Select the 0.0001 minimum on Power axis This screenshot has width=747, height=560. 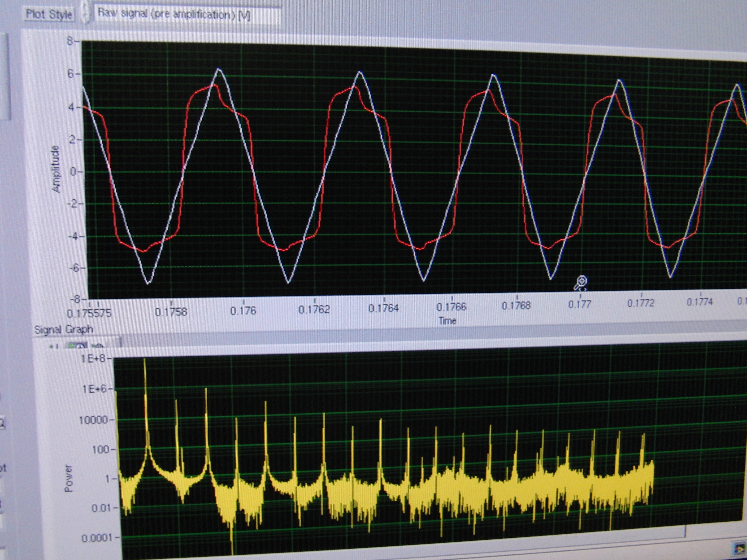(97, 538)
